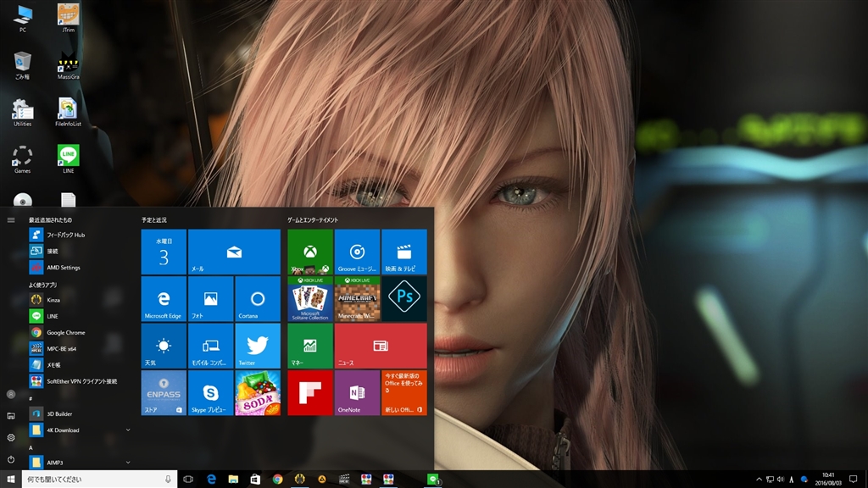Image resolution: width=868 pixels, height=488 pixels.
Task: Open フィードバック Hub in the app list
Action: (x=80, y=235)
